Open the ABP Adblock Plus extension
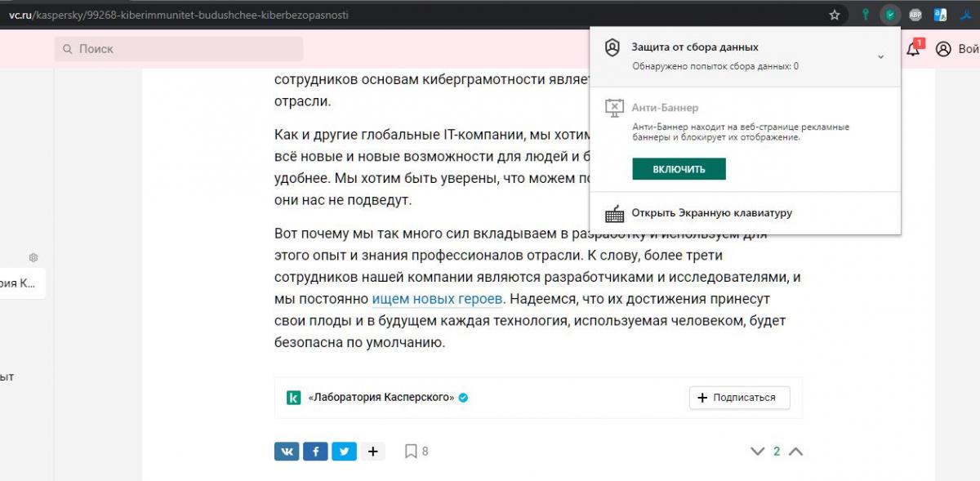Image resolution: width=980 pixels, height=481 pixels. coord(916,15)
